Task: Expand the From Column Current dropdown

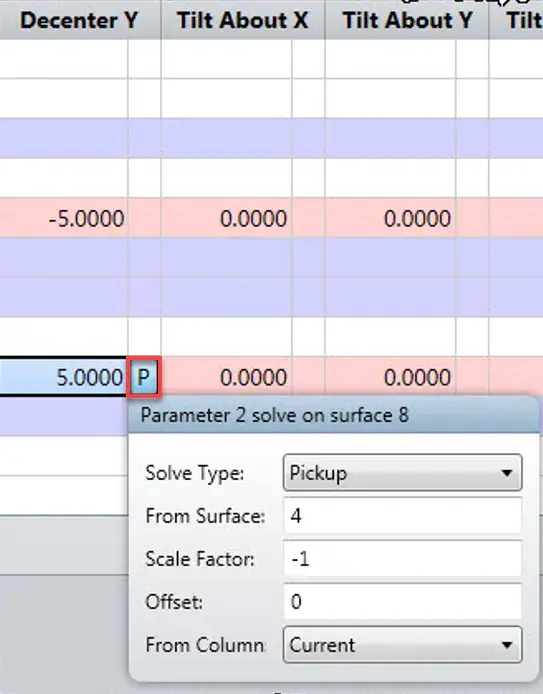Action: click(402, 644)
